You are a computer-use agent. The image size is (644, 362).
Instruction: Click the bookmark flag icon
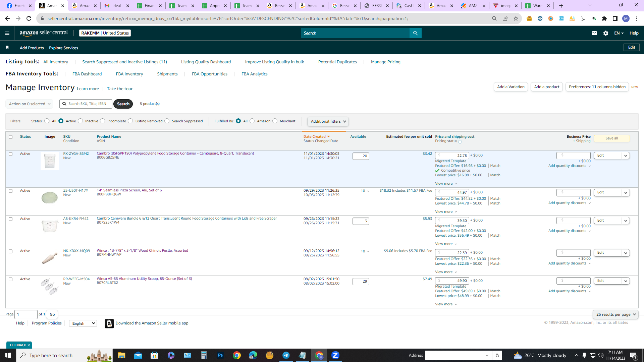[7, 48]
